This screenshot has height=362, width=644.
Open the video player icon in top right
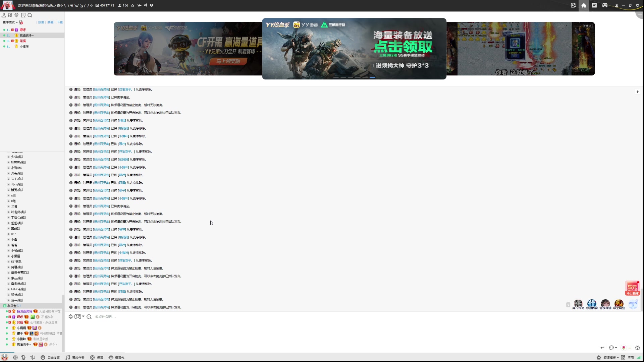click(574, 5)
